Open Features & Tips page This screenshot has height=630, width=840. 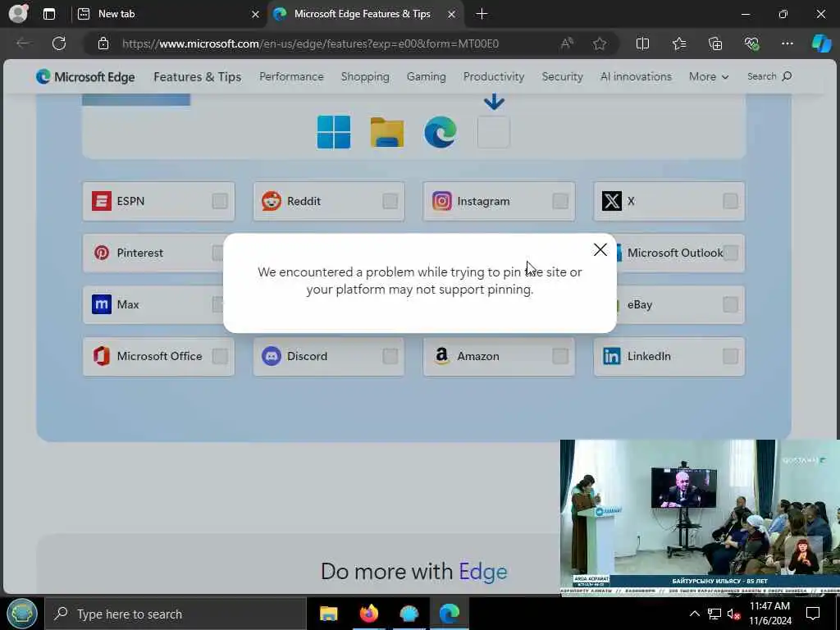tap(197, 77)
